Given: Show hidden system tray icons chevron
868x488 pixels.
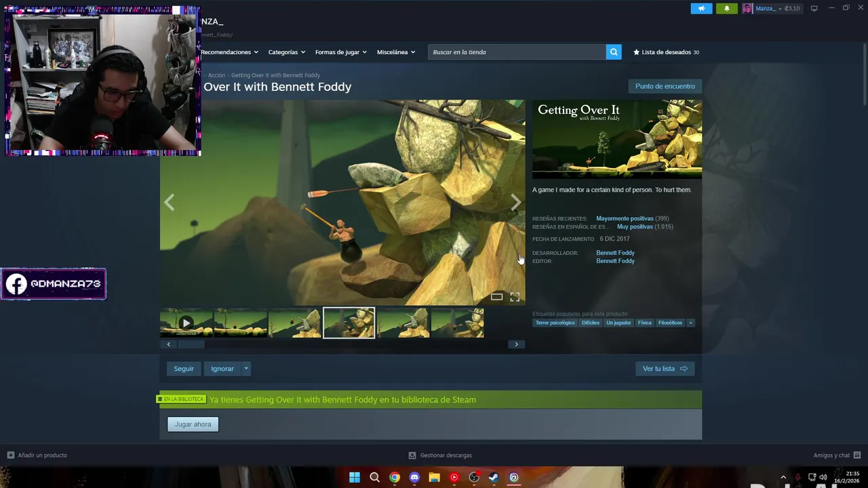Looking at the screenshot, I should [x=783, y=478].
